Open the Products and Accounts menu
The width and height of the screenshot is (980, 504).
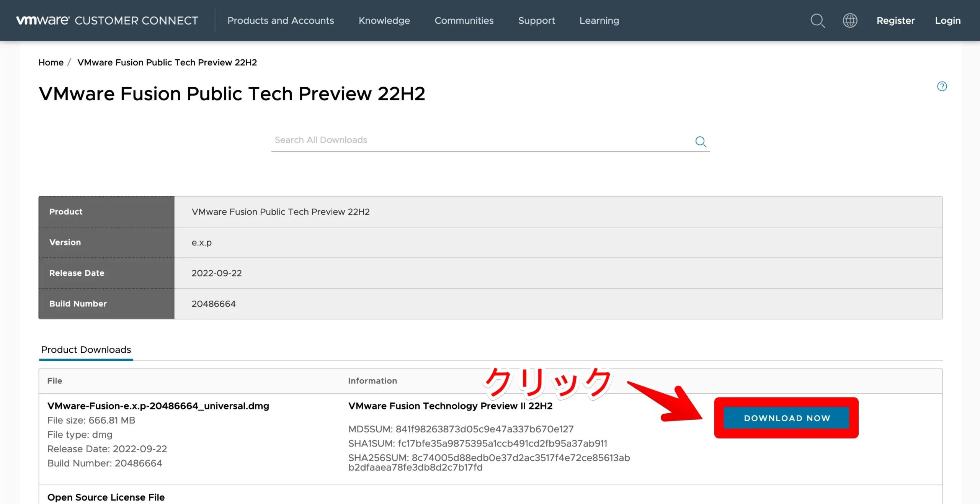281,20
